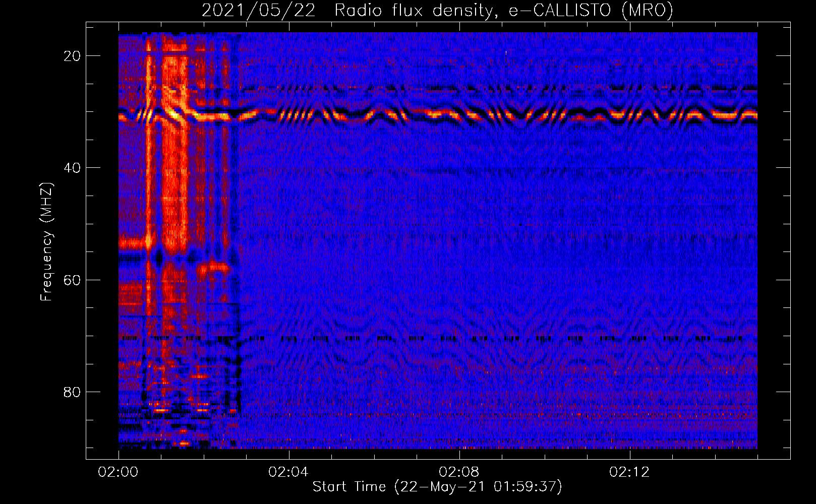This screenshot has width=816, height=504.
Task: Click the date '2021/05/22' in the title
Action: coord(258,11)
